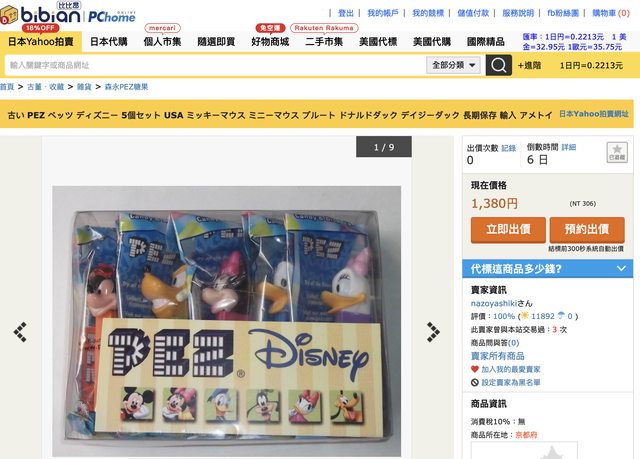This screenshot has height=459, width=640.
Task: Open the 購物車 shopping cart link
Action: tap(611, 13)
